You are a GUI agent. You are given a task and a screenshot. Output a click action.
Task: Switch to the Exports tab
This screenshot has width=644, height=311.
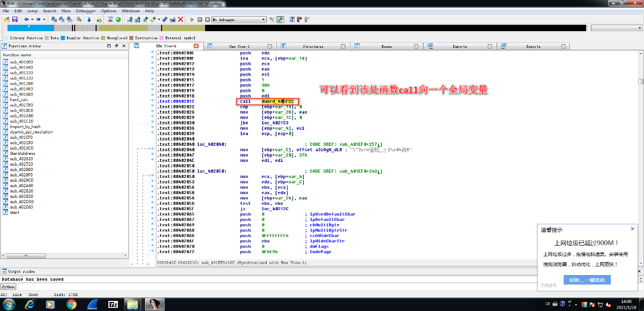click(533, 47)
